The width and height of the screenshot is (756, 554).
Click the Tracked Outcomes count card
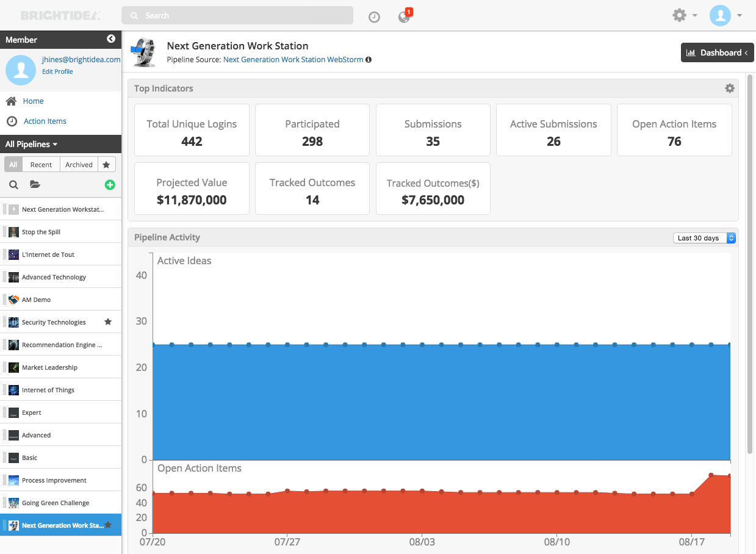(312, 189)
